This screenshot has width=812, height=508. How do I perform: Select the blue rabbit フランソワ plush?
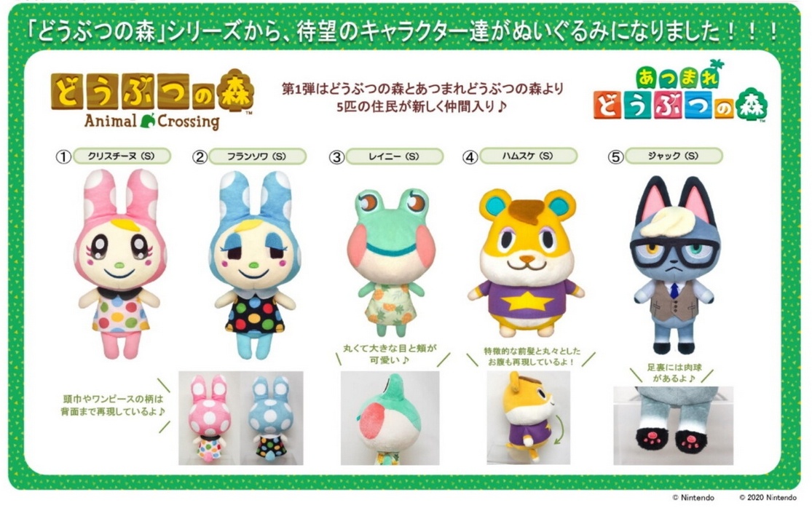(254, 265)
